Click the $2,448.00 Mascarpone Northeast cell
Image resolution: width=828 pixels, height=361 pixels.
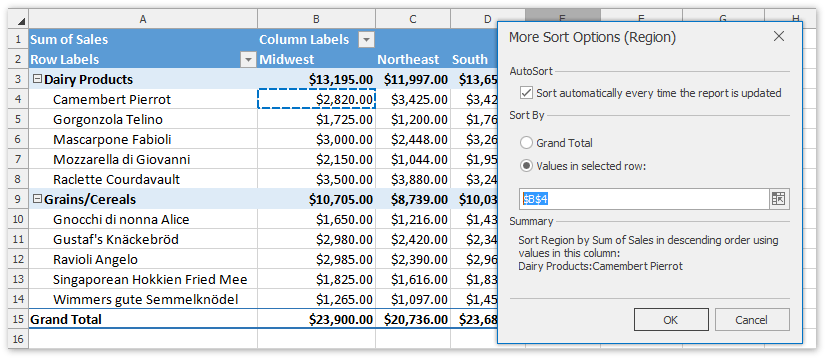click(413, 140)
